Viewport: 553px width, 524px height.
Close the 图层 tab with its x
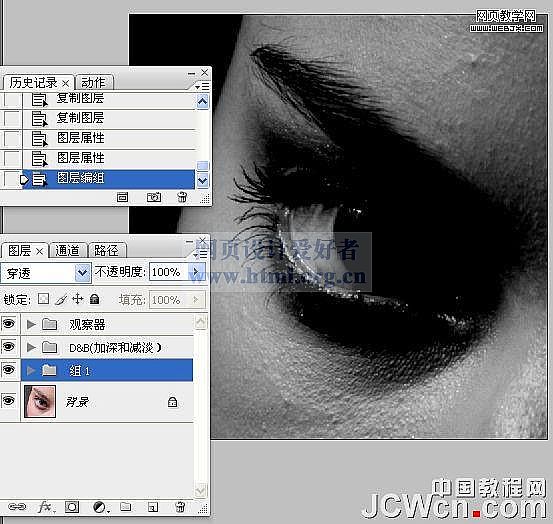[40, 251]
